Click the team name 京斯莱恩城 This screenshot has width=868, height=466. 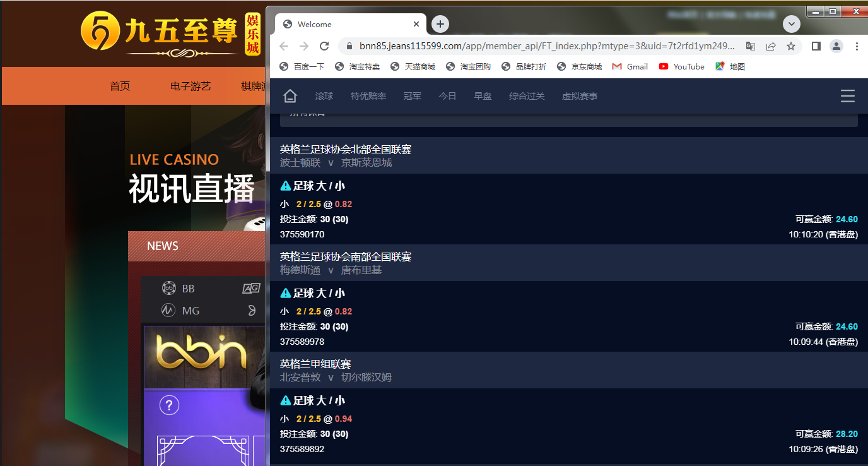367,163
